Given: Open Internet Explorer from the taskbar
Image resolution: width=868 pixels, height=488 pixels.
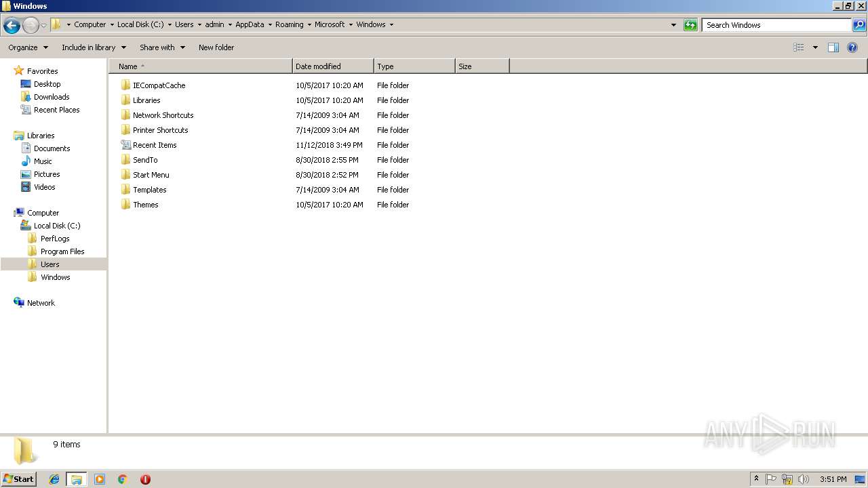Looking at the screenshot, I should click(54, 479).
